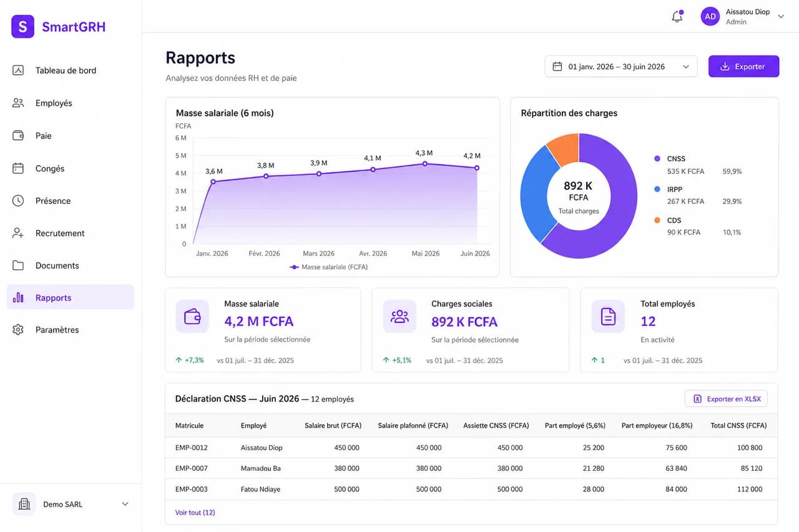The height and width of the screenshot is (532, 799).
Task: Click the Demo SARL building icon
Action: (x=24, y=504)
